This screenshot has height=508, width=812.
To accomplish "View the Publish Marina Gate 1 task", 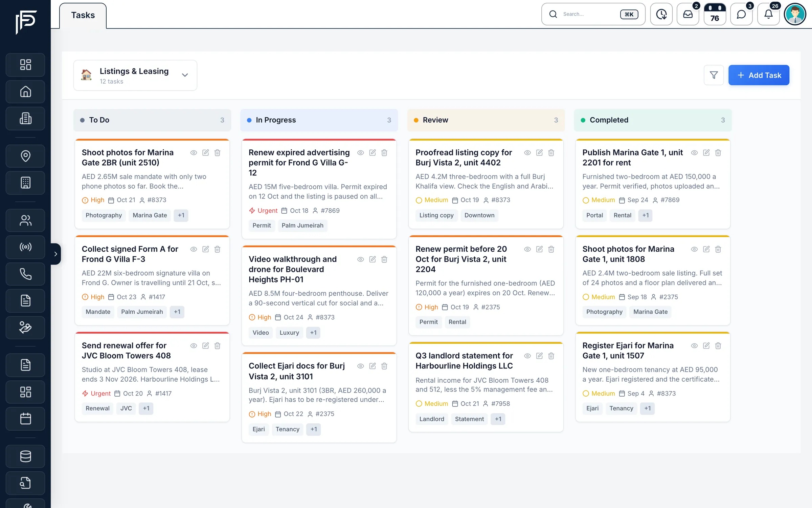I will 694,153.
